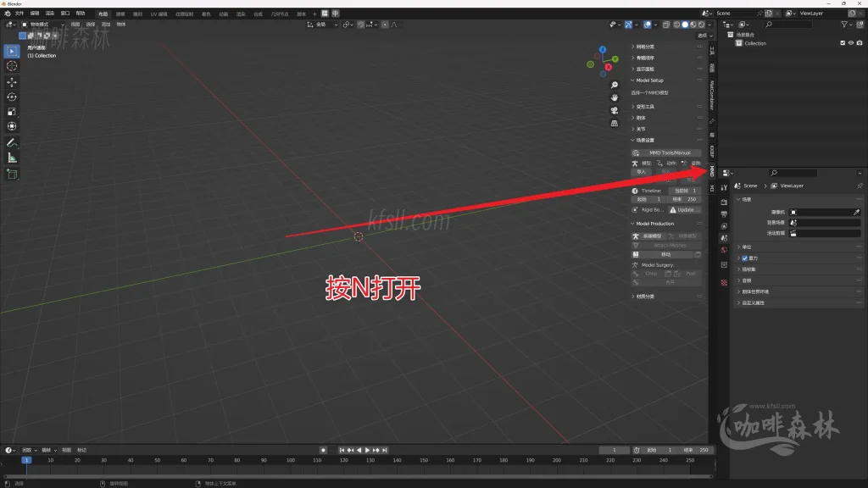Click the pin icon next to ViewLayer
This screenshot has height=488, width=868.
click(x=859, y=186)
